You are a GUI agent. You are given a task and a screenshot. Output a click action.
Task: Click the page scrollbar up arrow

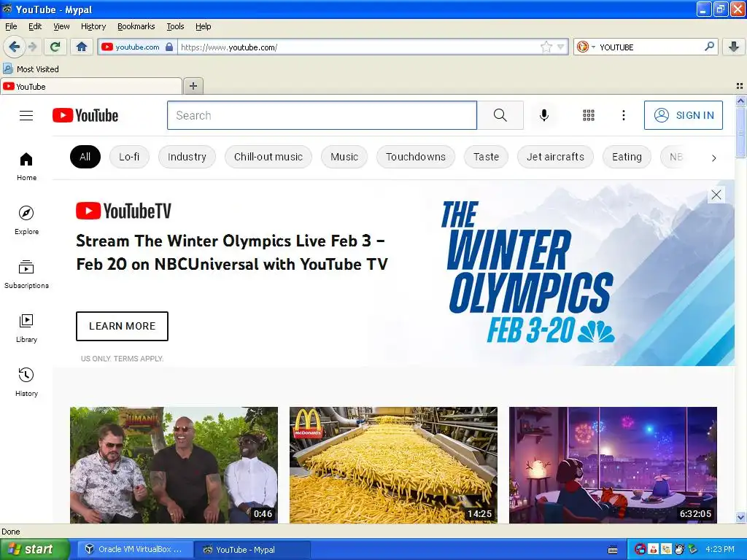[740, 101]
